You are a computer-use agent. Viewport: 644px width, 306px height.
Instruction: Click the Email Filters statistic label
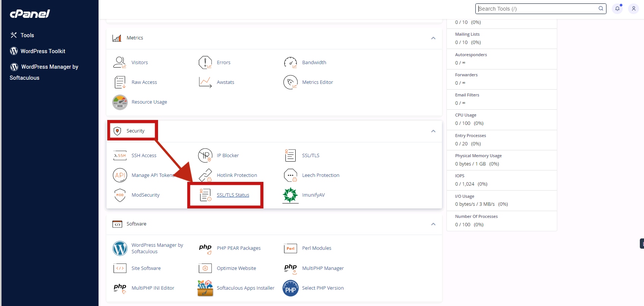(467, 95)
